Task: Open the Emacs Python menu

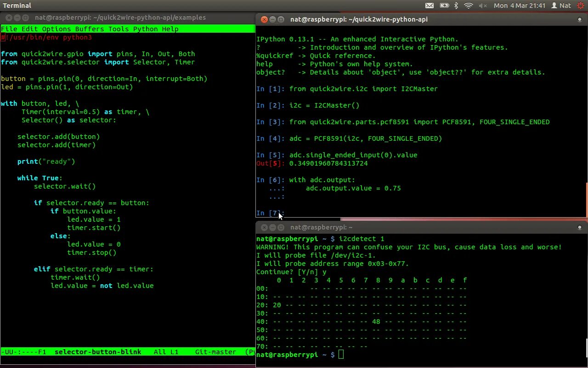Action: [146, 29]
